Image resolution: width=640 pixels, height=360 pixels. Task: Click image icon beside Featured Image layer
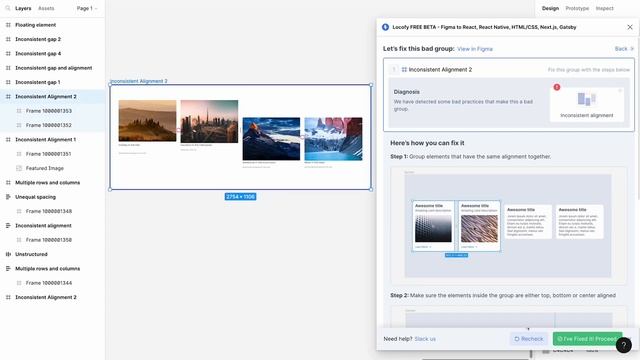[x=19, y=168]
